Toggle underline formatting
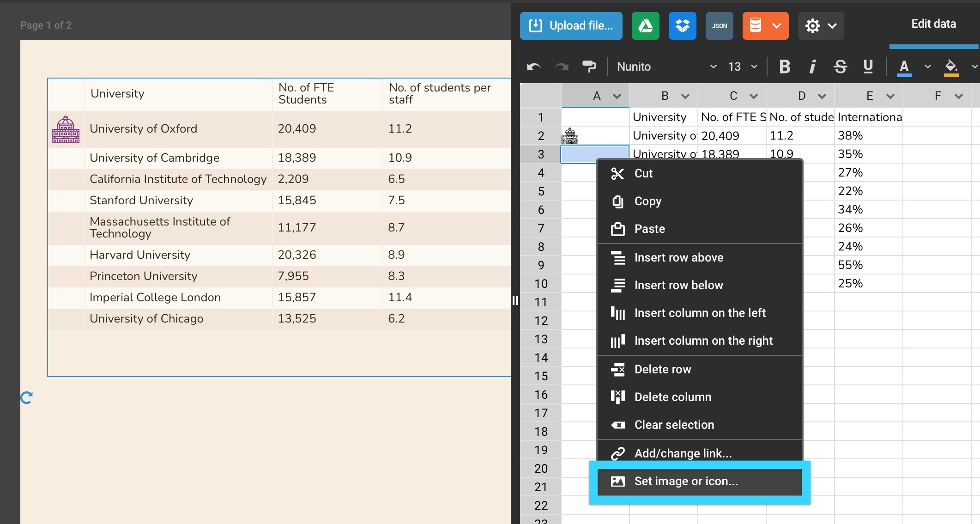The width and height of the screenshot is (980, 524). pyautogui.click(x=868, y=67)
